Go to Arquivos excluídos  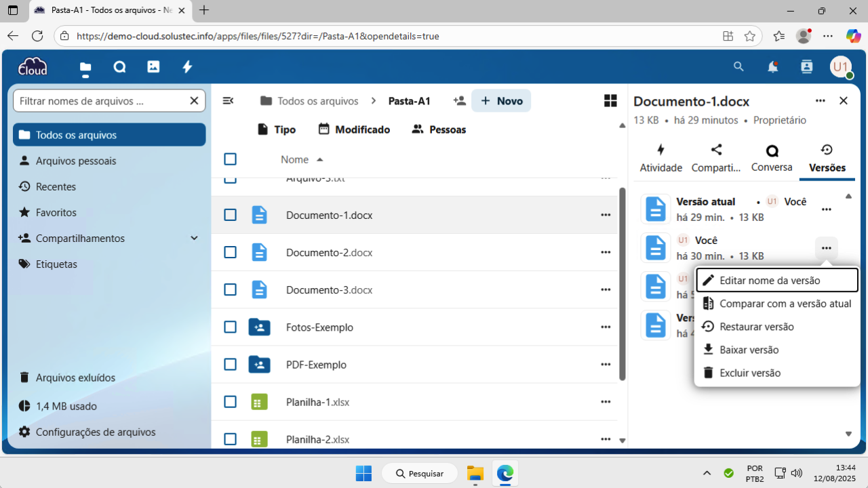pos(75,378)
